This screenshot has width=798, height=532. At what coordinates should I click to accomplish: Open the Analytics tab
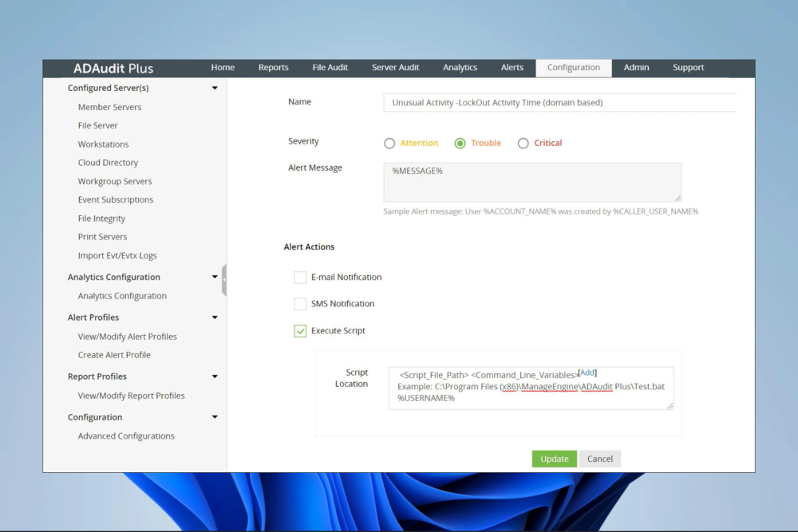coord(460,67)
